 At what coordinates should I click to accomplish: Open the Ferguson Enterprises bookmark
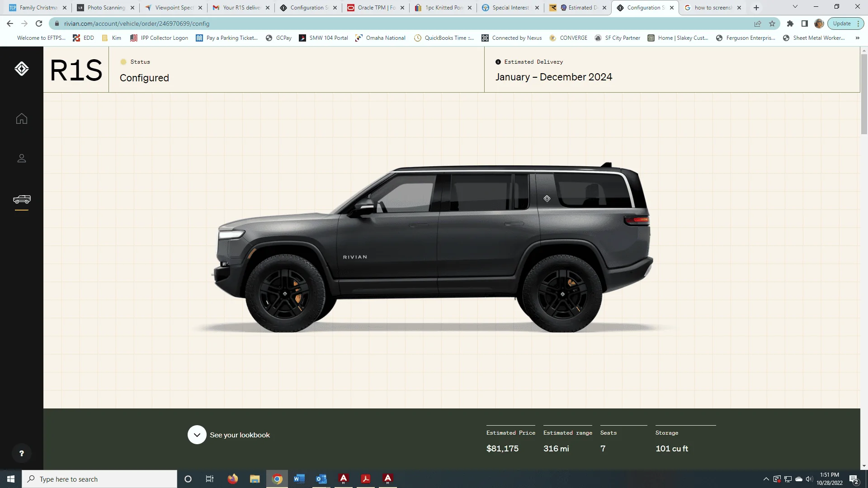click(x=746, y=38)
